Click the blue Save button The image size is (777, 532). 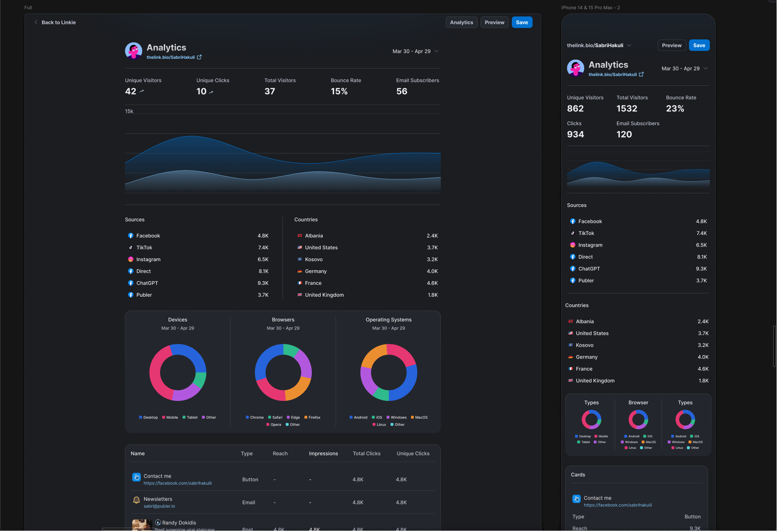tap(522, 22)
